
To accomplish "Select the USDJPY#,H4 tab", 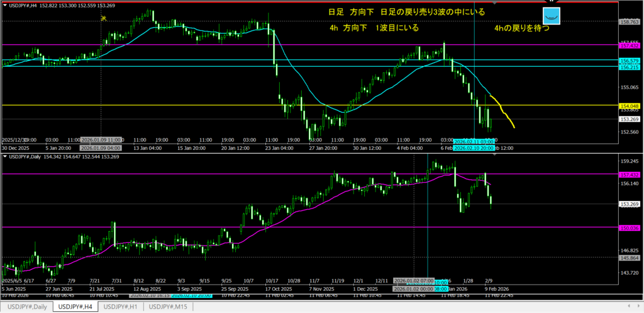I will pyautogui.click(x=75, y=306).
